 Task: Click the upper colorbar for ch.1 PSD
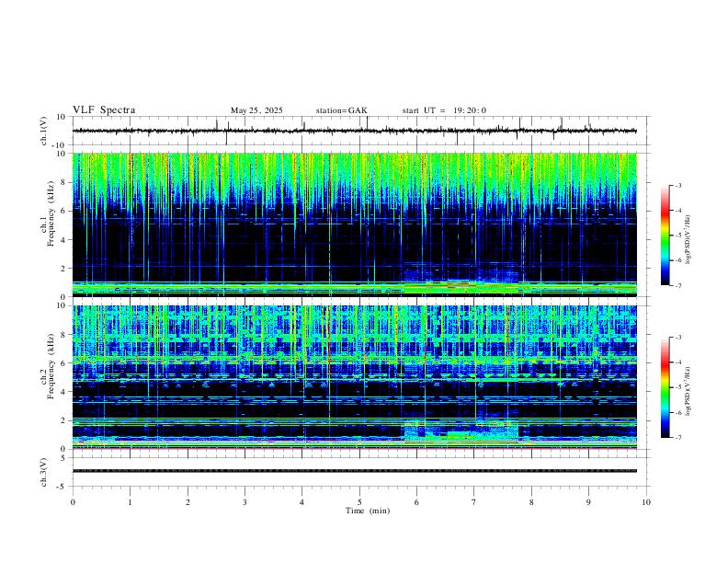pyautogui.click(x=665, y=236)
